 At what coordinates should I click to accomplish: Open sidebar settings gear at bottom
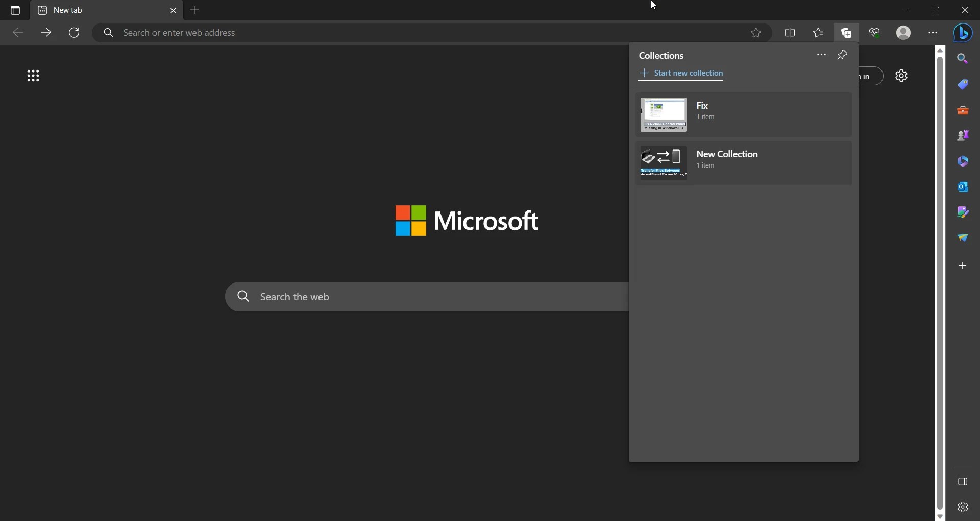[x=964, y=507]
